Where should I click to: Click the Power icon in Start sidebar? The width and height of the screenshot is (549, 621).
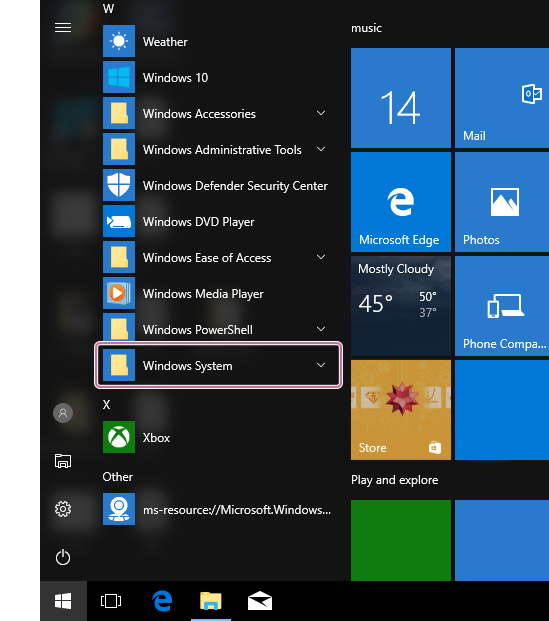pos(63,557)
